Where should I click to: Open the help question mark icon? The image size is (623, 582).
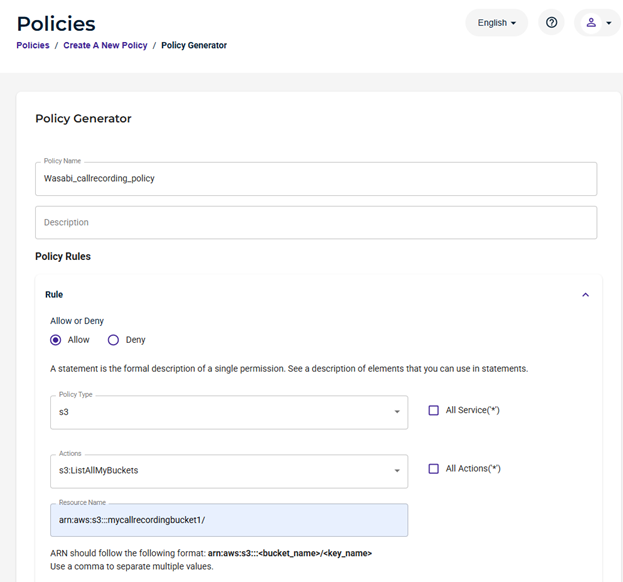tap(551, 23)
